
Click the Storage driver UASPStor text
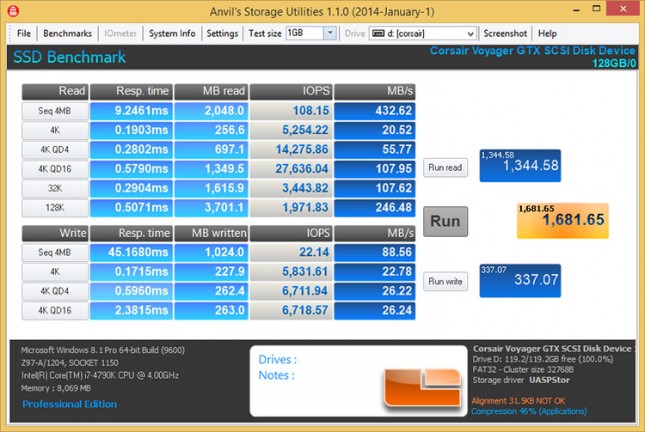pos(521,380)
